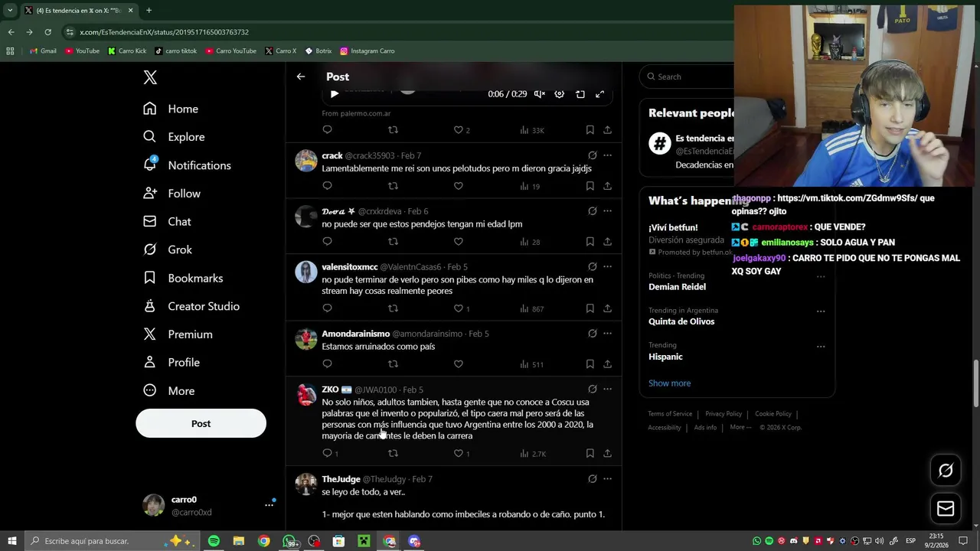This screenshot has width=980, height=551.
Task: Ask Grok about crack's comment
Action: pos(592,155)
